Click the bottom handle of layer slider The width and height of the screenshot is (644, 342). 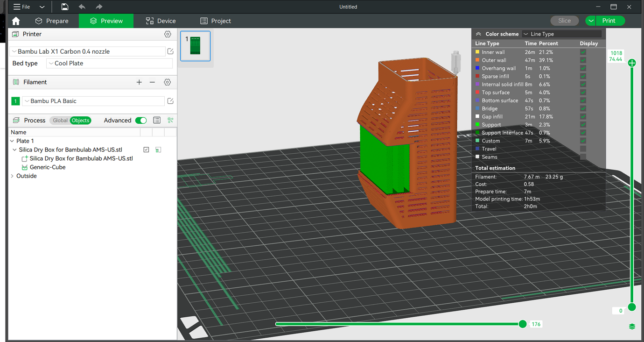click(x=632, y=307)
